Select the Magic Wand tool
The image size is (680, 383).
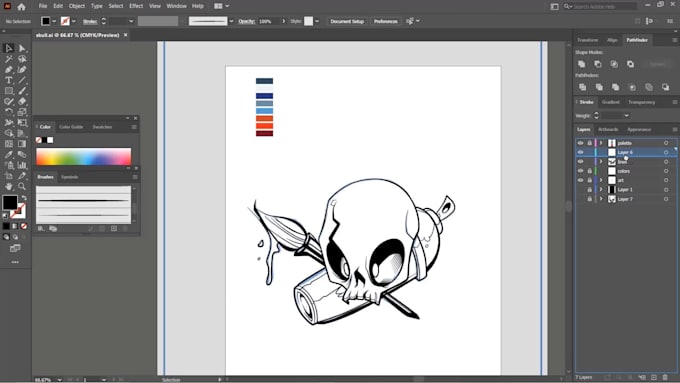[x=9, y=59]
